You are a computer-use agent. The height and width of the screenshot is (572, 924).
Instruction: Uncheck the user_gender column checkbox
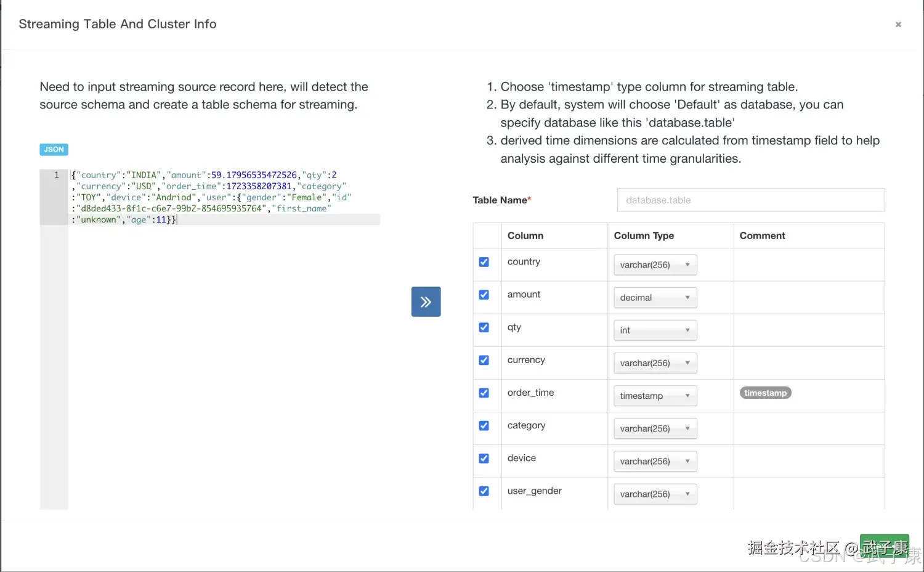(484, 491)
